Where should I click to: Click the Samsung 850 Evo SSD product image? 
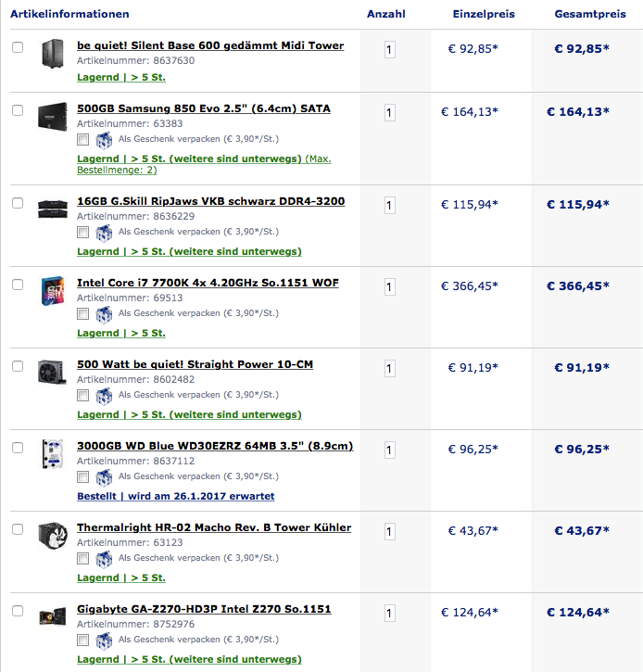51,118
